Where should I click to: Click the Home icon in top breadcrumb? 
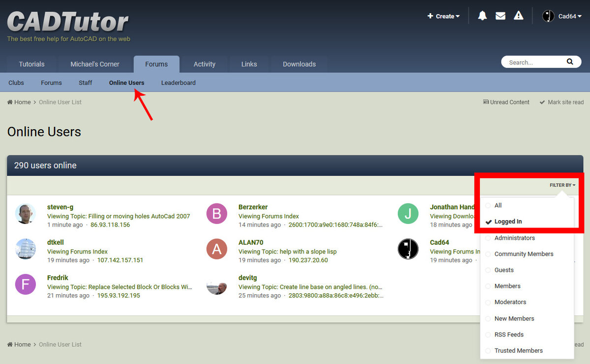[x=10, y=102]
